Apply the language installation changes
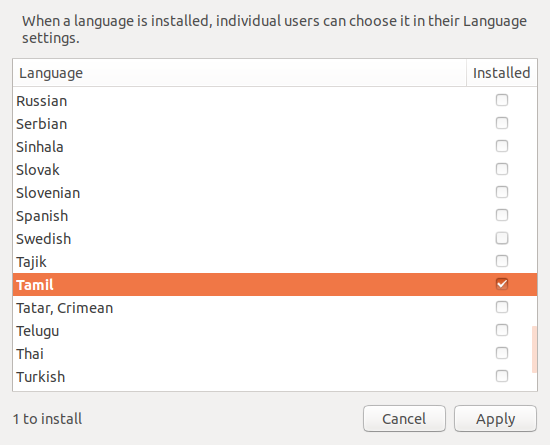The width and height of the screenshot is (550, 445). tap(495, 419)
